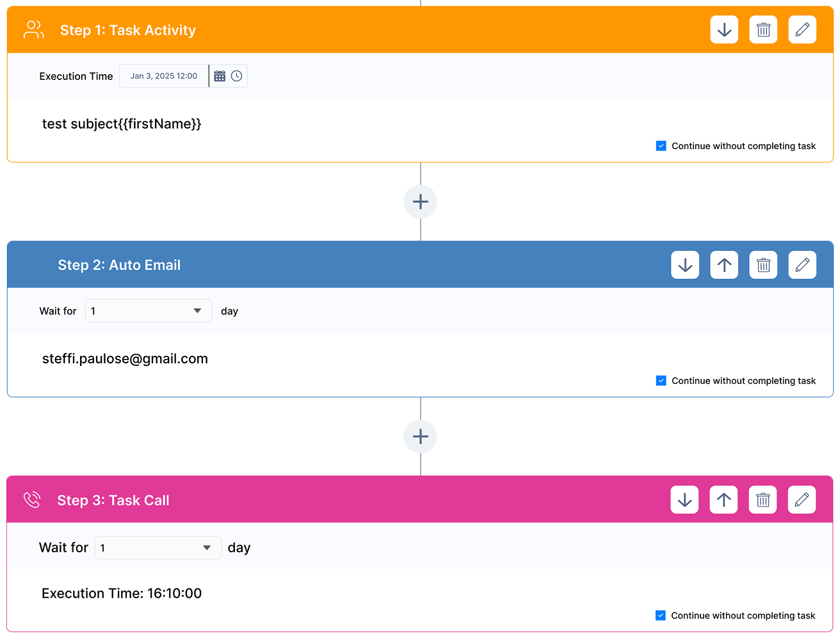840x636 pixels.
Task: Click test subject{{firstName}} text
Action: click(122, 124)
